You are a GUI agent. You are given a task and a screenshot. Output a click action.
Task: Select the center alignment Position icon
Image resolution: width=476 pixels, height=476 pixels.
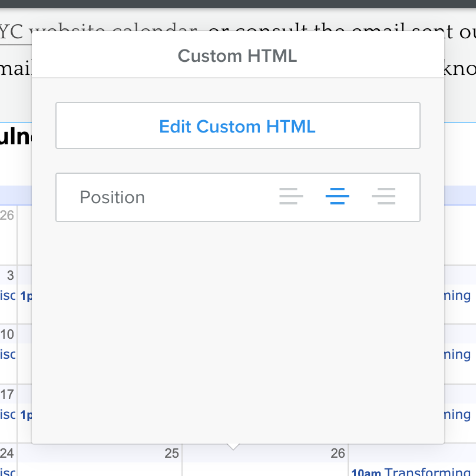pos(337,197)
